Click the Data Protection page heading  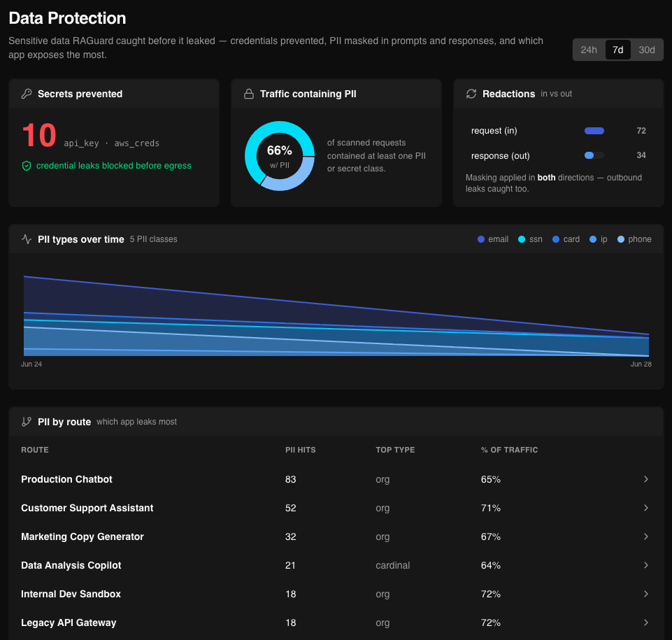(67, 18)
